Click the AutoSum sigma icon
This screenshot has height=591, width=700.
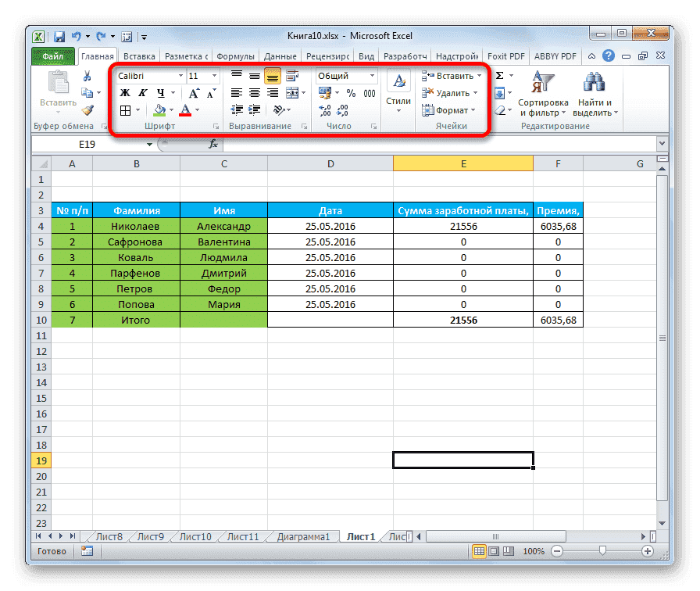click(499, 76)
